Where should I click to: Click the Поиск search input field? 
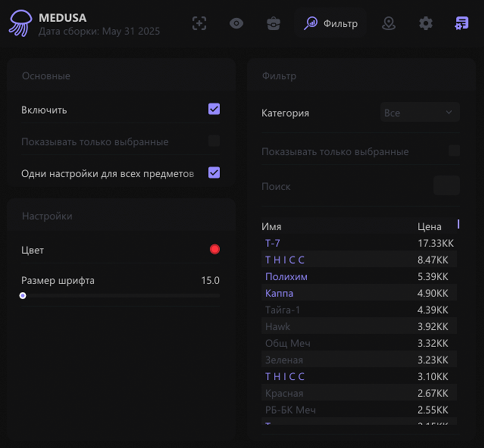tap(446, 186)
